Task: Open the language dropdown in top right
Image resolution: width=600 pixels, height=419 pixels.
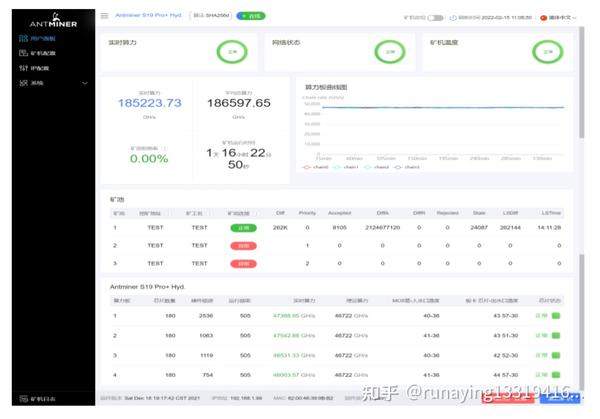Action: click(558, 18)
